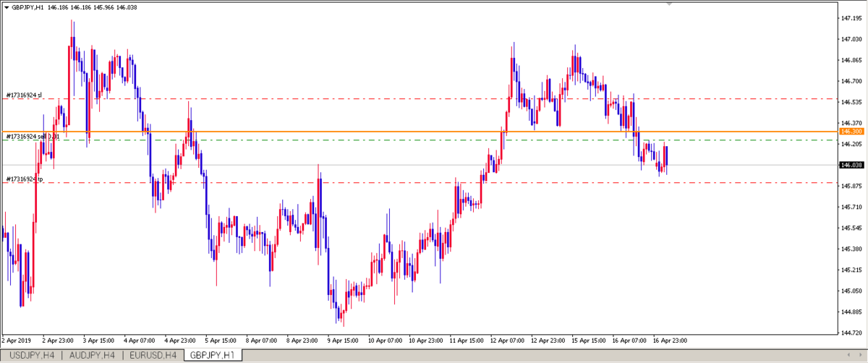Click the #17316924 tp order label
868x363 pixels.
coord(25,179)
